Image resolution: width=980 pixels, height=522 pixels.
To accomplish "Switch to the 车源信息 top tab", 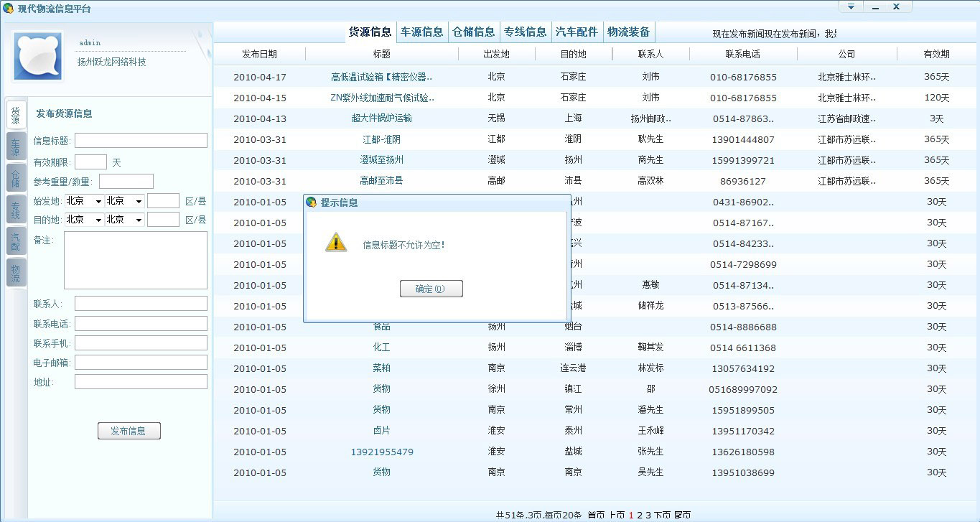I will [x=422, y=32].
